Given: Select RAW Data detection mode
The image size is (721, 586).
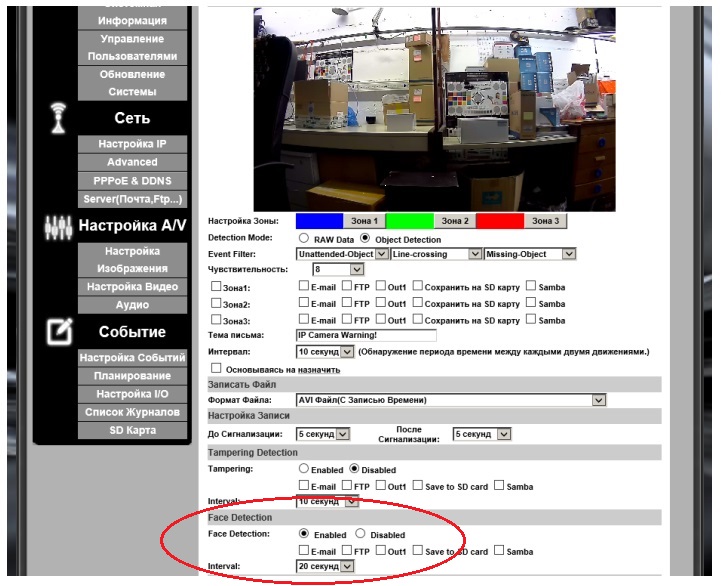Looking at the screenshot, I should point(303,238).
